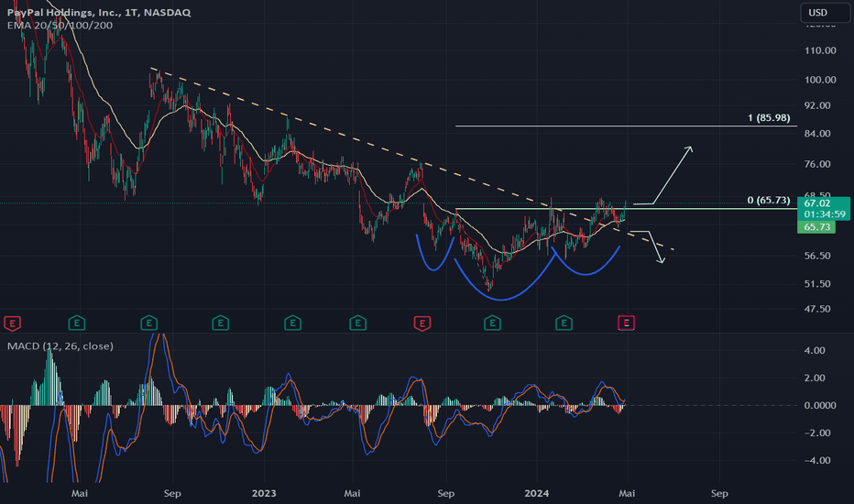Click the current price label 67.02
The height and width of the screenshot is (504, 854).
817,203
